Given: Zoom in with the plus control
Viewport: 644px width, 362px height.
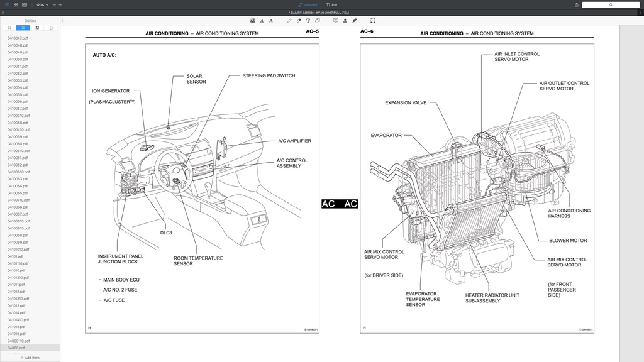Looking at the screenshot, I should (x=60, y=4).
